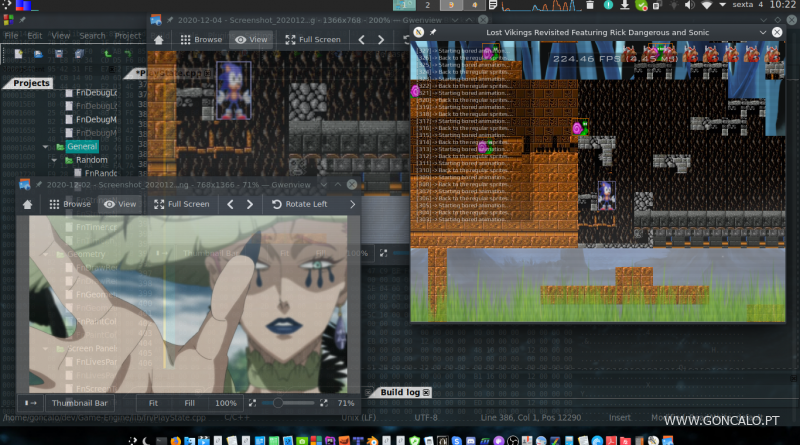Toggle Browse mode in upper Gwenview window
The image size is (800, 445).
click(202, 39)
